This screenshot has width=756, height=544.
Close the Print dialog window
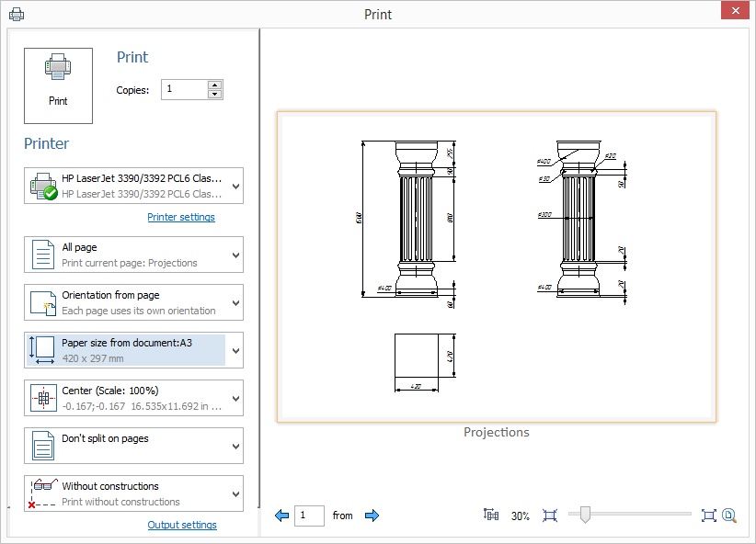(x=735, y=11)
